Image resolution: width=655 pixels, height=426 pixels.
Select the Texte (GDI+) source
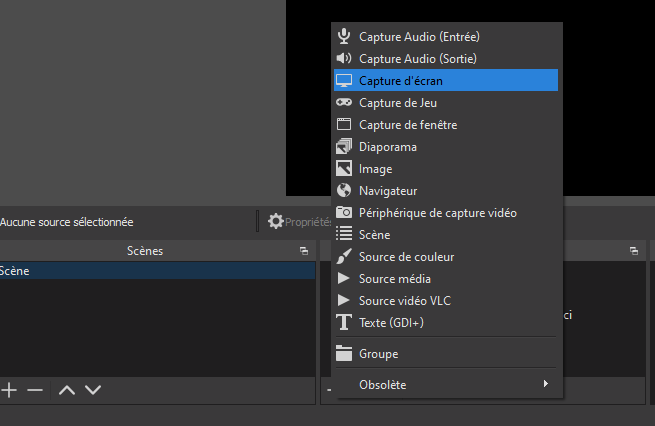(391, 322)
